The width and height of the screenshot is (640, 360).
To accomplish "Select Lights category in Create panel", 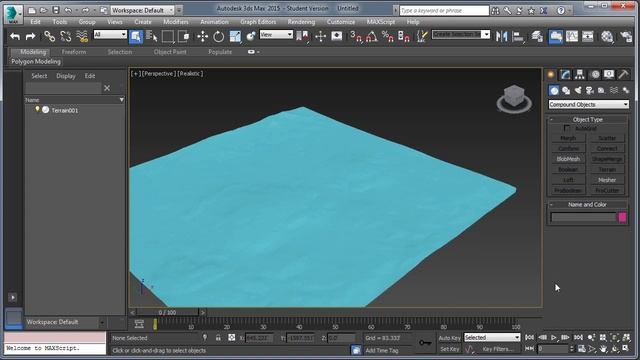I will [578, 90].
